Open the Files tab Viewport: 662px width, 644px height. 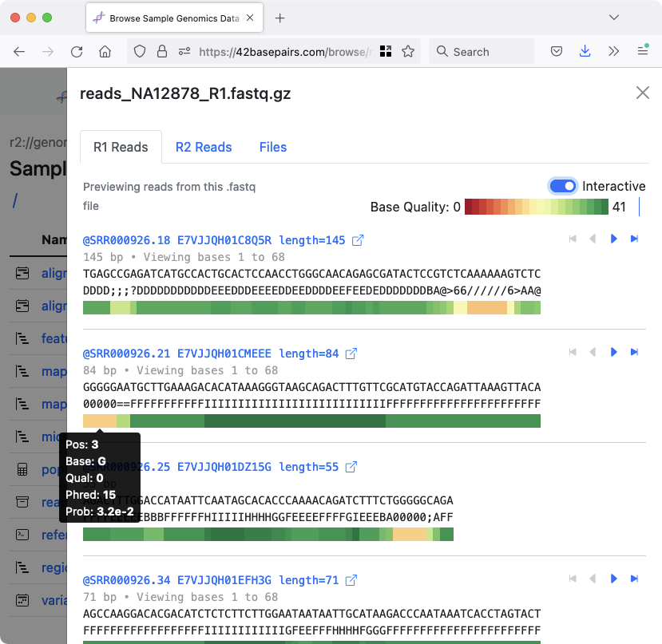pos(272,147)
